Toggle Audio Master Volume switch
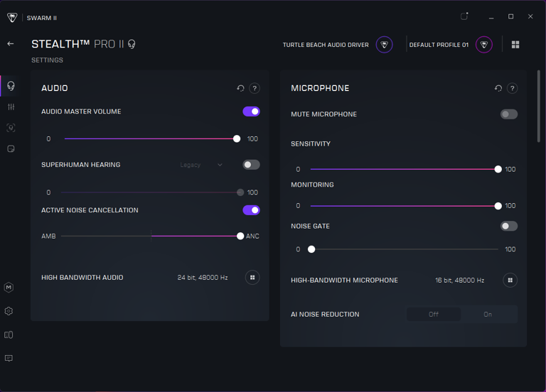Viewport: 546px width, 392px height. pos(252,111)
